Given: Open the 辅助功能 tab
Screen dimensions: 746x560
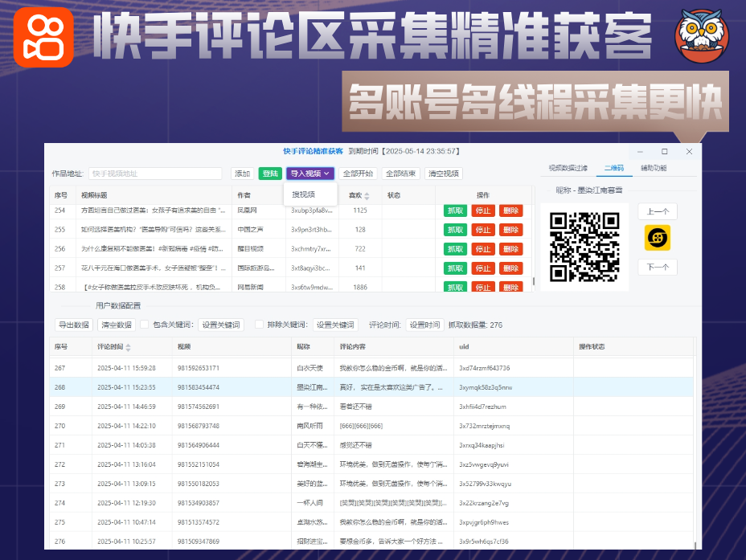Looking at the screenshot, I should 653,169.
